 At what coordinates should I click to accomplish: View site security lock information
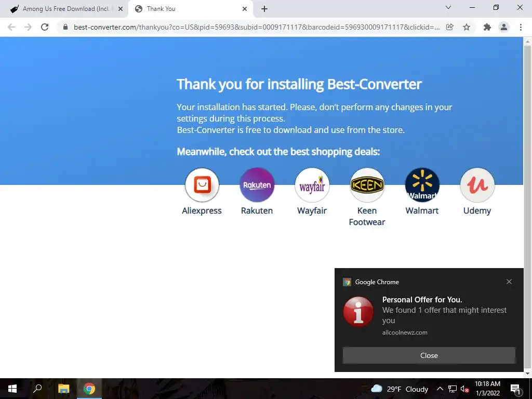click(65, 27)
